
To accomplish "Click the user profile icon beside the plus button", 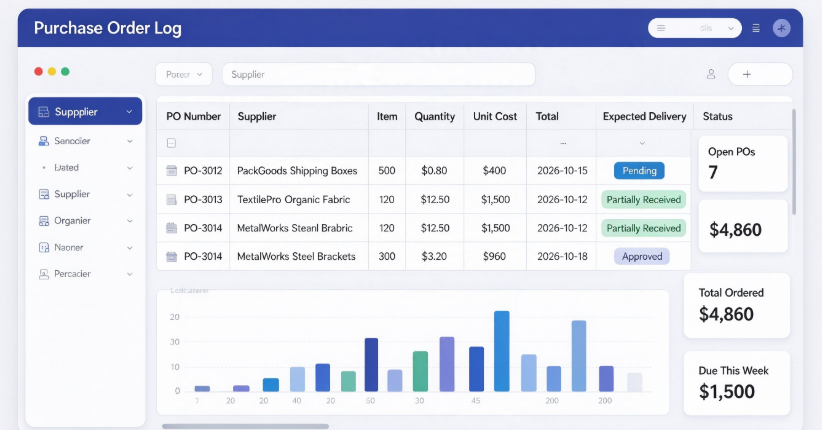I will click(711, 74).
